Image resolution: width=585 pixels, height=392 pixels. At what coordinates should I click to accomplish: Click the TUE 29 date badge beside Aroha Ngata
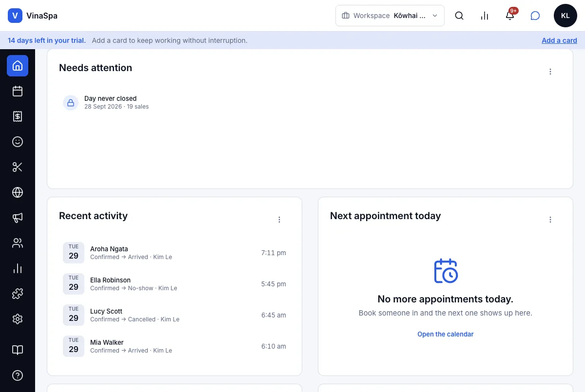tap(74, 253)
